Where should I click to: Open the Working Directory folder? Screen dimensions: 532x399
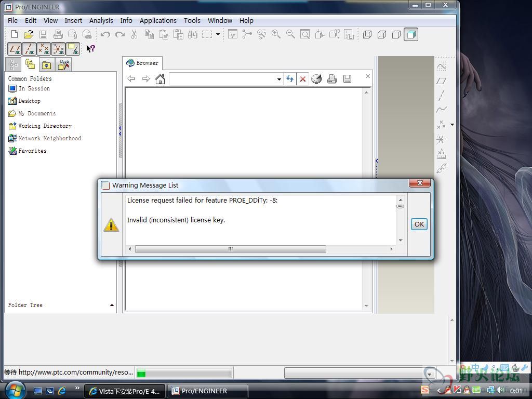coord(40,126)
